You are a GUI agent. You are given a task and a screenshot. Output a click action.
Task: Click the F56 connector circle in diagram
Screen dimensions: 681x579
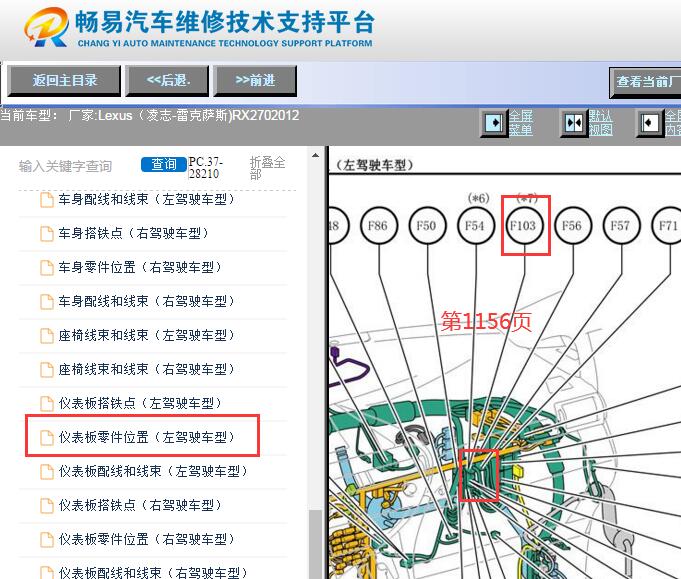[573, 225]
